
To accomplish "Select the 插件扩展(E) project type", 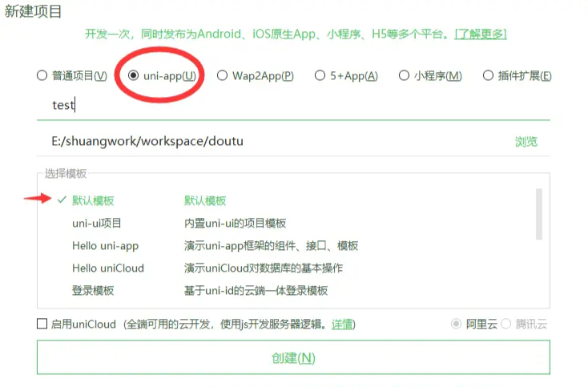I will (488, 76).
